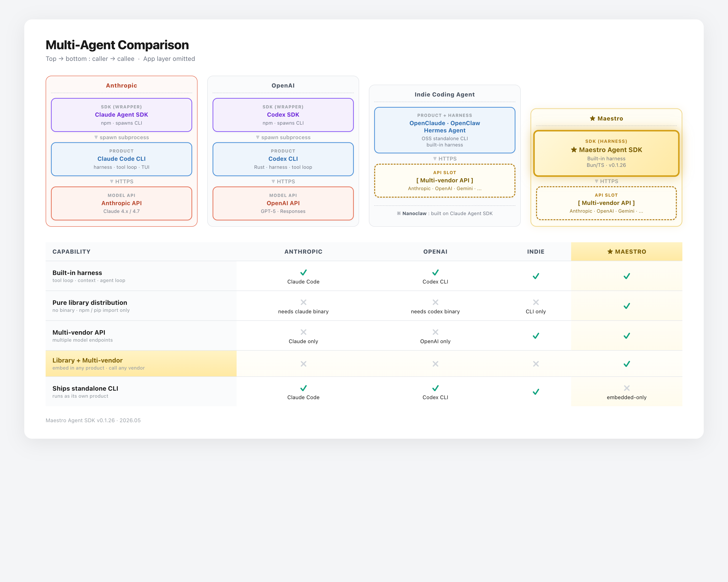The height and width of the screenshot is (582, 728).
Task: Click the footer Maestro Agent SDK v0.1.26 text
Action: pyautogui.click(x=93, y=420)
